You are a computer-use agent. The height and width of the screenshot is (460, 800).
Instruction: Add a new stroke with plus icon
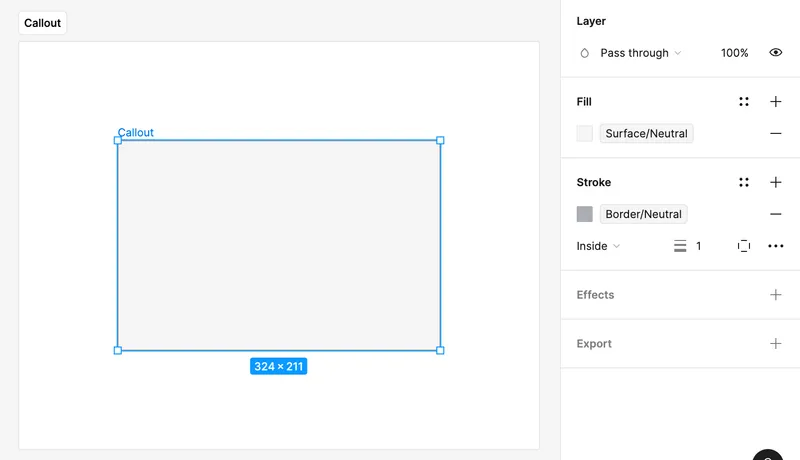pos(775,183)
